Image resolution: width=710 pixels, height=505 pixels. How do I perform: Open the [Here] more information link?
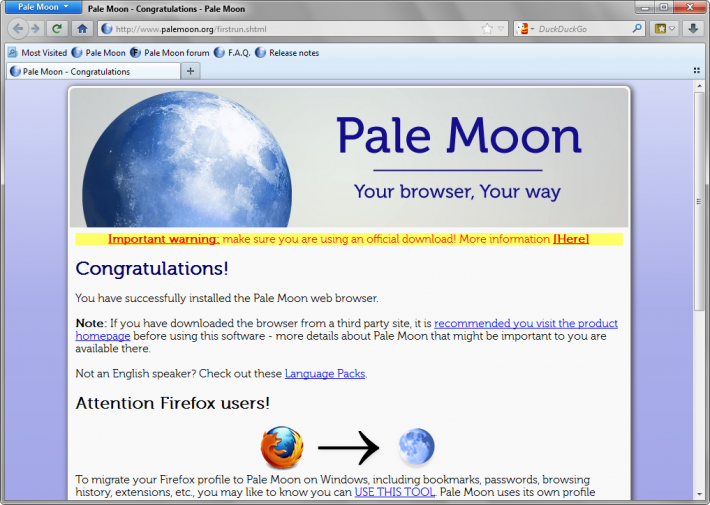click(x=571, y=239)
